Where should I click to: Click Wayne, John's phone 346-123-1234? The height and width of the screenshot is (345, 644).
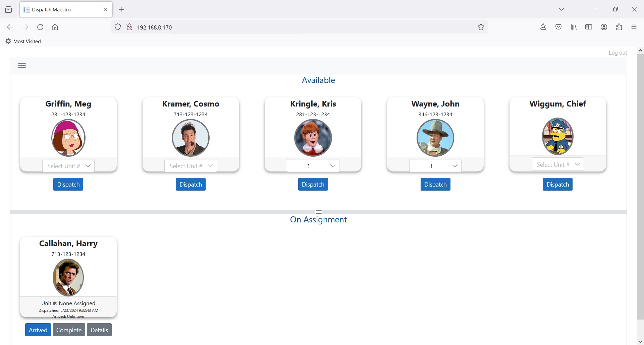(435, 115)
